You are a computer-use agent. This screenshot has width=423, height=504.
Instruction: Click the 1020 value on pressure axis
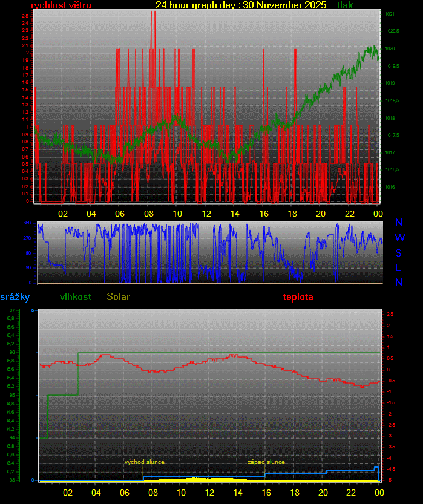pos(390,48)
